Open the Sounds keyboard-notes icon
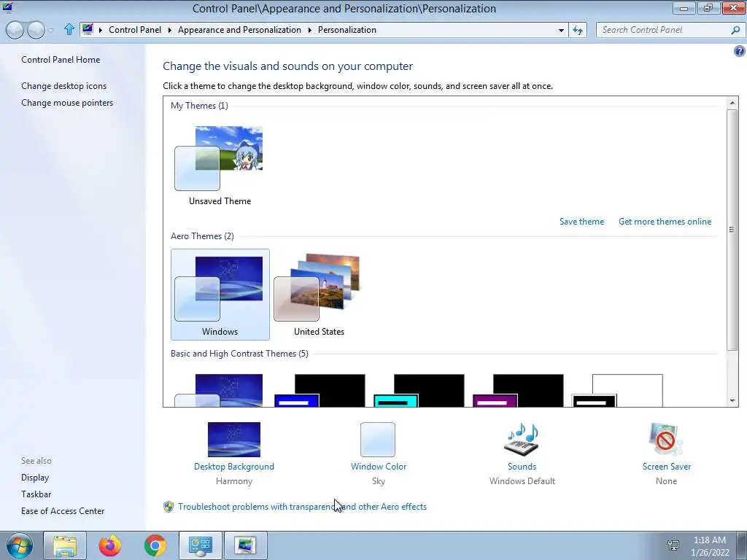 [x=522, y=440]
